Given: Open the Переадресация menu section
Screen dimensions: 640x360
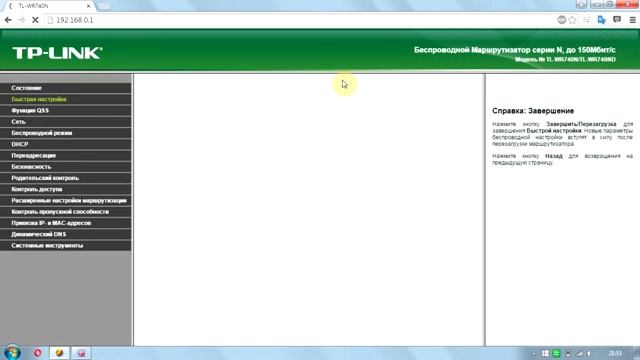Looking at the screenshot, I should click(x=66, y=156).
